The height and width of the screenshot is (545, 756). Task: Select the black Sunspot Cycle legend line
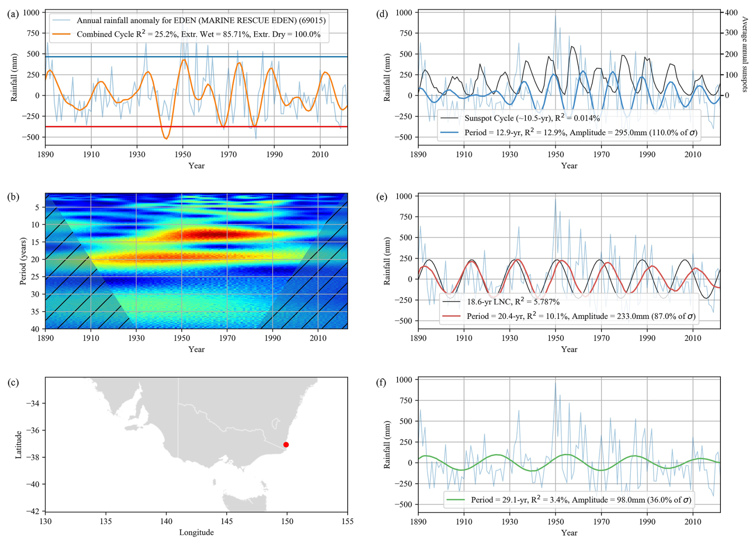pyautogui.click(x=449, y=118)
